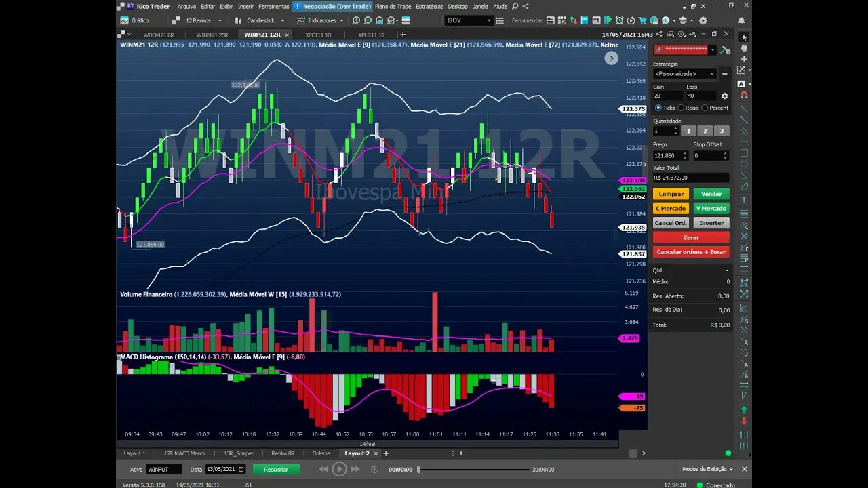Open Gain/Loss strategy settings gear
Image resolution: width=868 pixels, height=488 pixels.
click(724, 96)
